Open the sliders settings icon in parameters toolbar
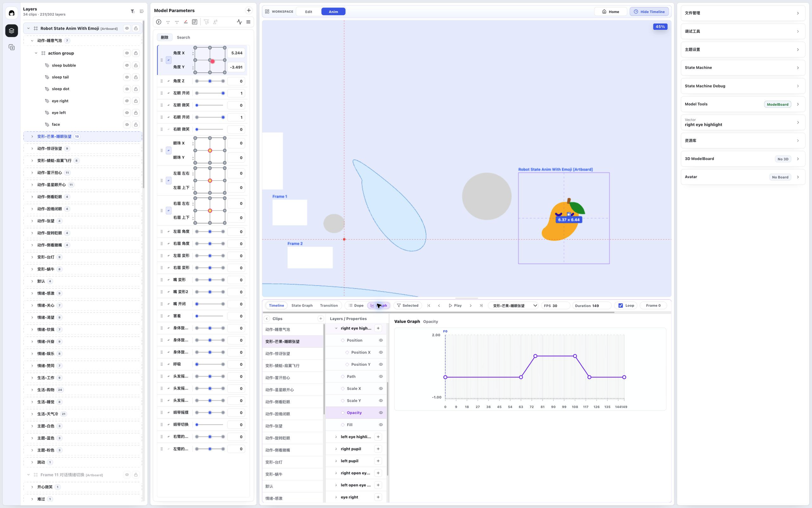 coord(195,22)
